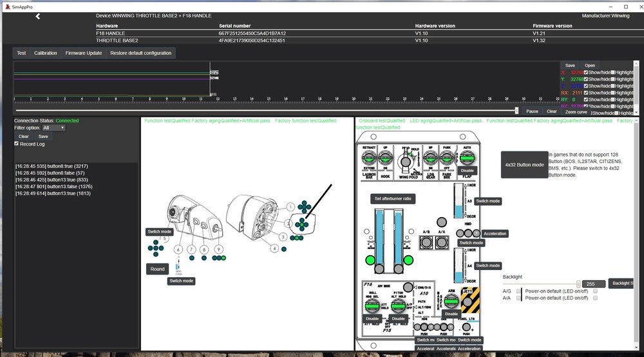Click the WING FOLD rotary knob
Viewport: 644px width, 357px height.
(405, 162)
